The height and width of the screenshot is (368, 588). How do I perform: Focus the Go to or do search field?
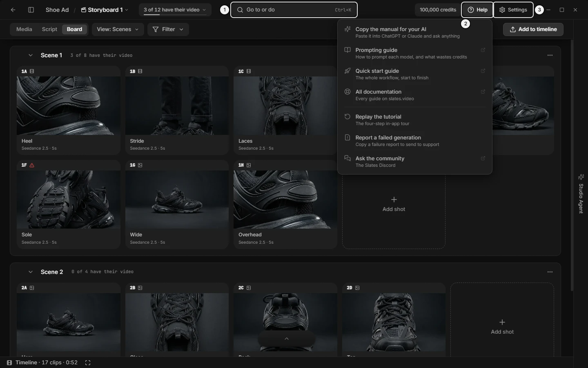tap(294, 10)
